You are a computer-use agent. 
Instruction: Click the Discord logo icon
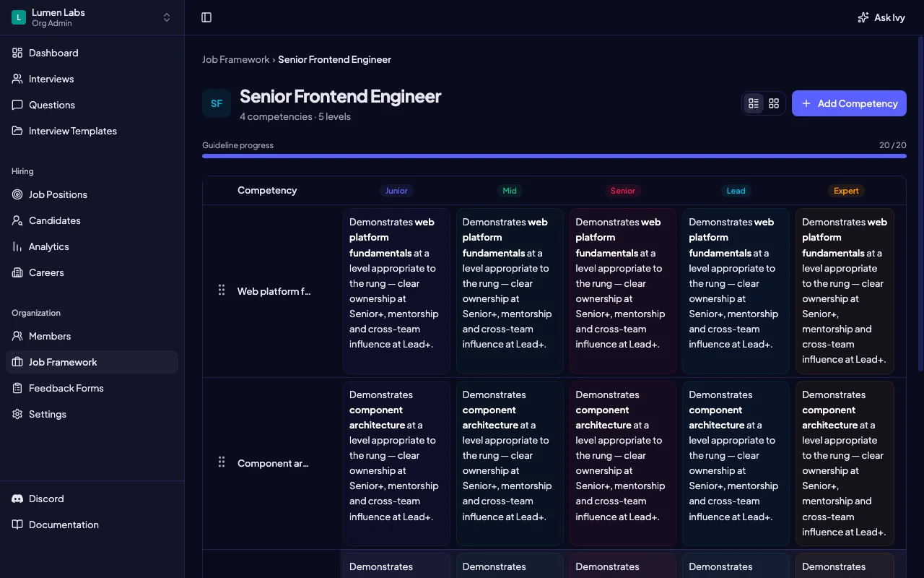pos(17,499)
